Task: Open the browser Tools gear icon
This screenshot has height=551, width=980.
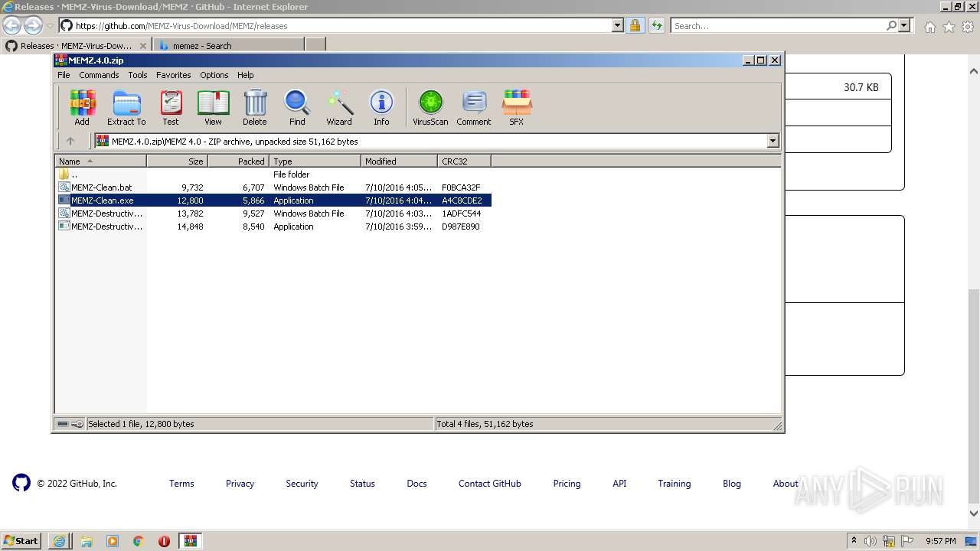Action: [968, 27]
